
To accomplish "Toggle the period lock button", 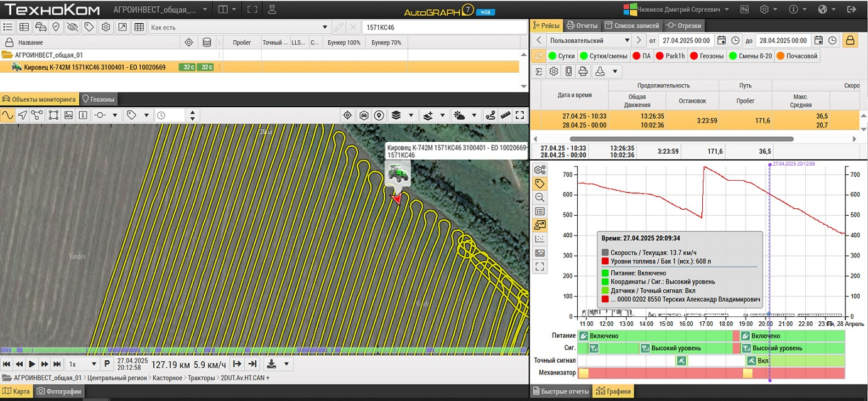I will tap(849, 40).
